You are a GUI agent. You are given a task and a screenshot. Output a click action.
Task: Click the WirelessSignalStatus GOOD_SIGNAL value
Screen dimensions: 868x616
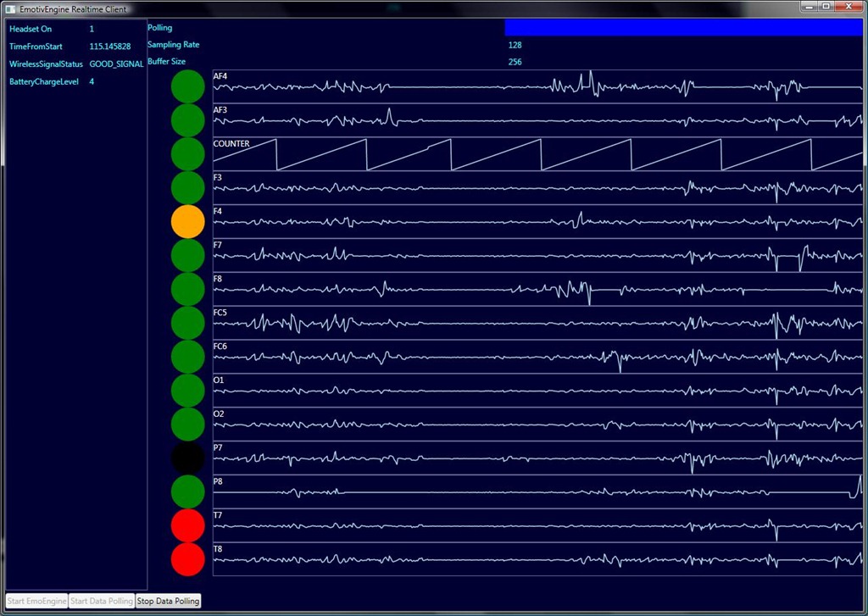pyautogui.click(x=116, y=64)
